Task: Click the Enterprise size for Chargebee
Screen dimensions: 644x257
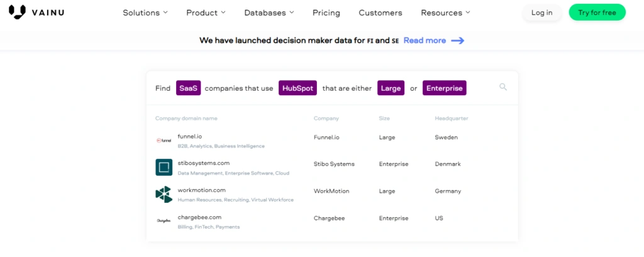Action: [x=394, y=219]
